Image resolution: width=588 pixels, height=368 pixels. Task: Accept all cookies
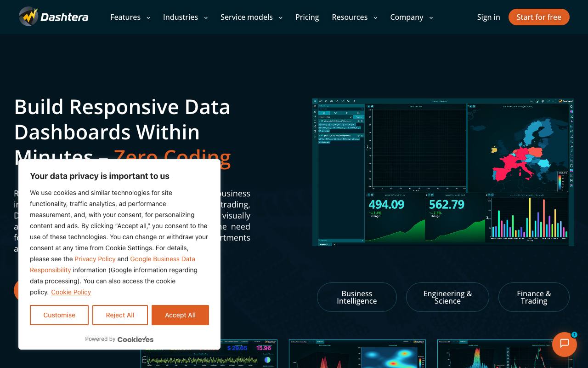[x=180, y=315]
